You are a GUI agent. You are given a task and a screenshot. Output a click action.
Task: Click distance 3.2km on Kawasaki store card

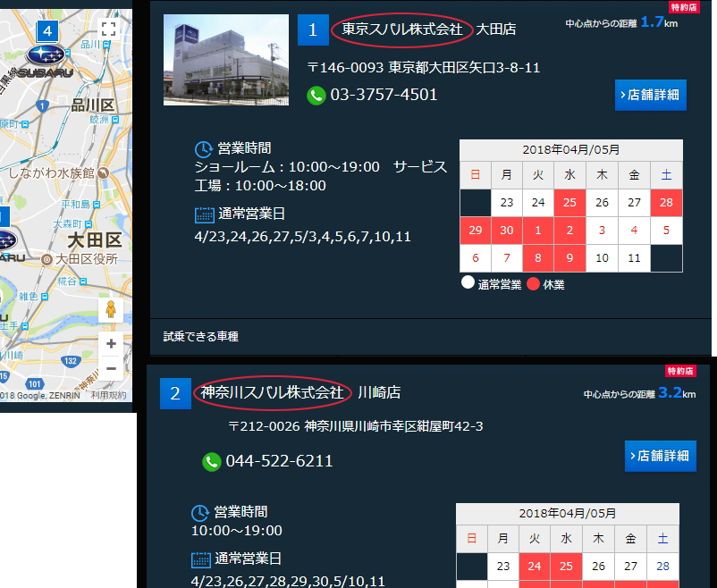[x=640, y=393]
